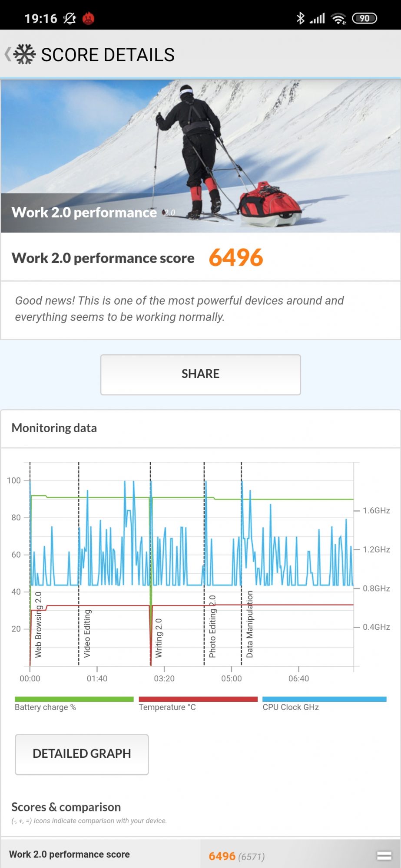Tap the orange 6496 performance score

[x=236, y=257]
